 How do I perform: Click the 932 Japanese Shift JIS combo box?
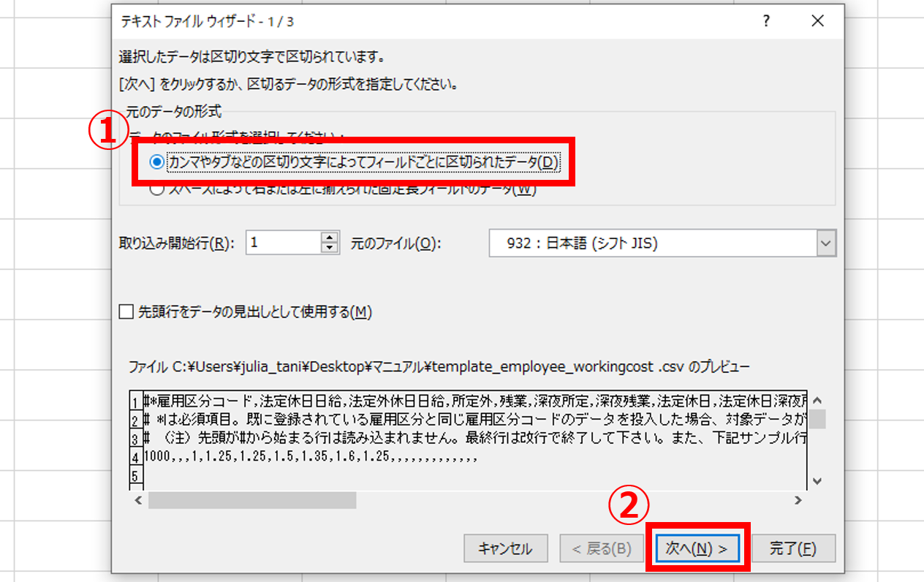coord(662,243)
